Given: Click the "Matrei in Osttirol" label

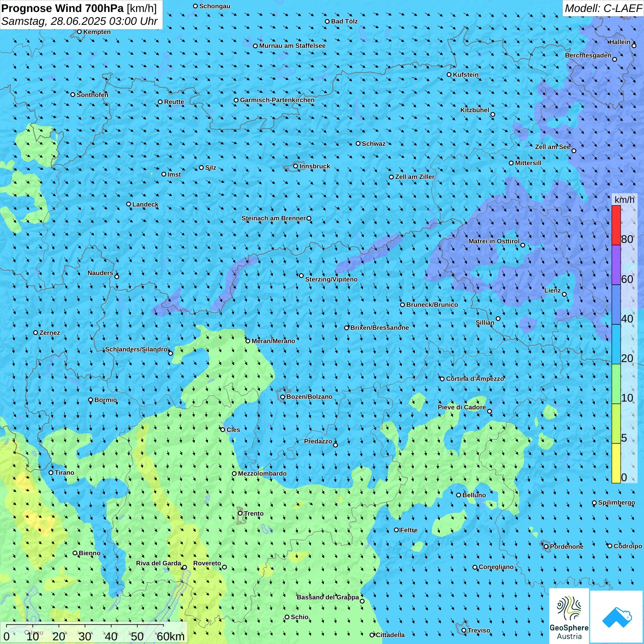Looking at the screenshot, I should click(494, 241).
